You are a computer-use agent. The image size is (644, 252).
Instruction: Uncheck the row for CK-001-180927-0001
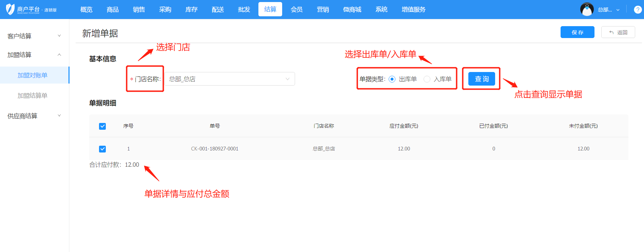click(102, 149)
